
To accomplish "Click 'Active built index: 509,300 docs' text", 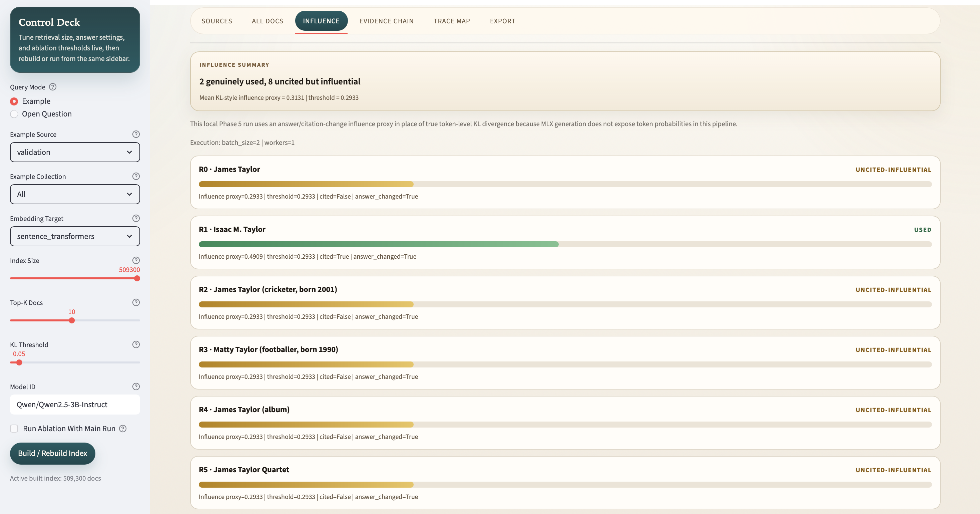I will point(56,478).
